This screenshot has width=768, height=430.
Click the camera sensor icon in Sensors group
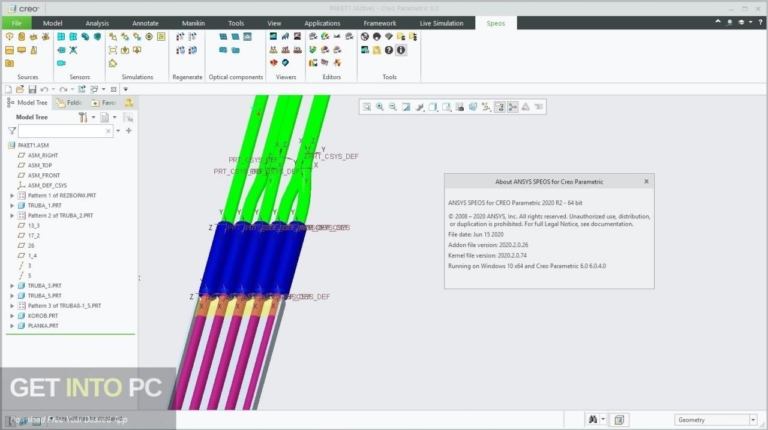tap(61, 63)
